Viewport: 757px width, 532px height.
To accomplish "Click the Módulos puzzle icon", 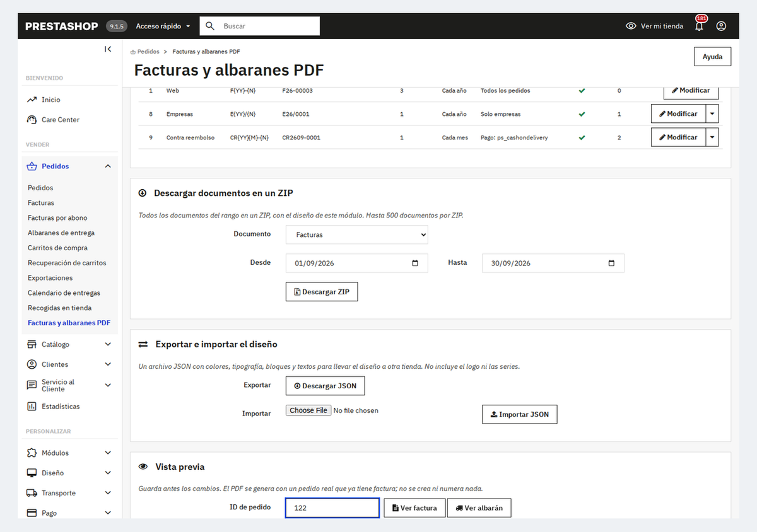I will (x=32, y=453).
